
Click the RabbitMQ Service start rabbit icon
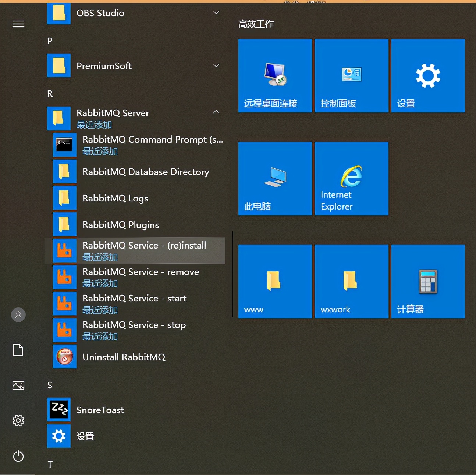(x=65, y=304)
